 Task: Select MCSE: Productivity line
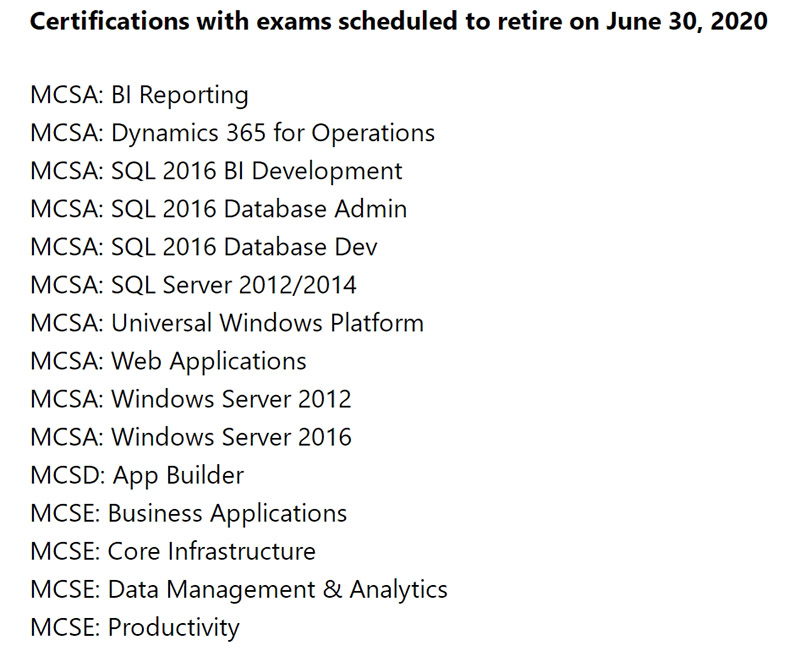(135, 628)
